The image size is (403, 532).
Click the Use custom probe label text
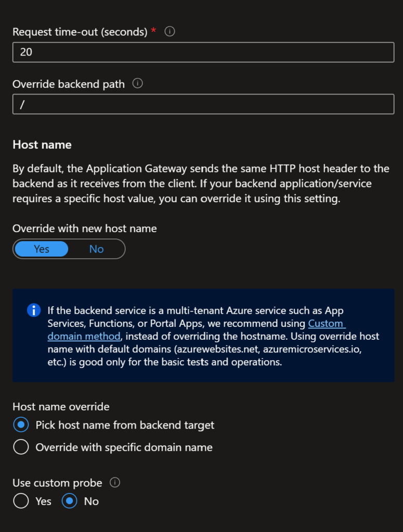[x=57, y=483]
